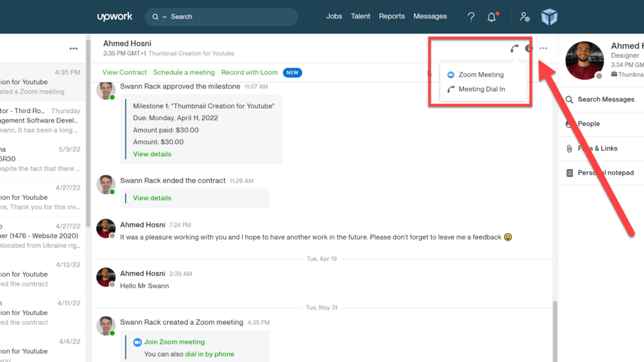This screenshot has height=362, width=644.
Task: Open the People section
Action: 602,124
